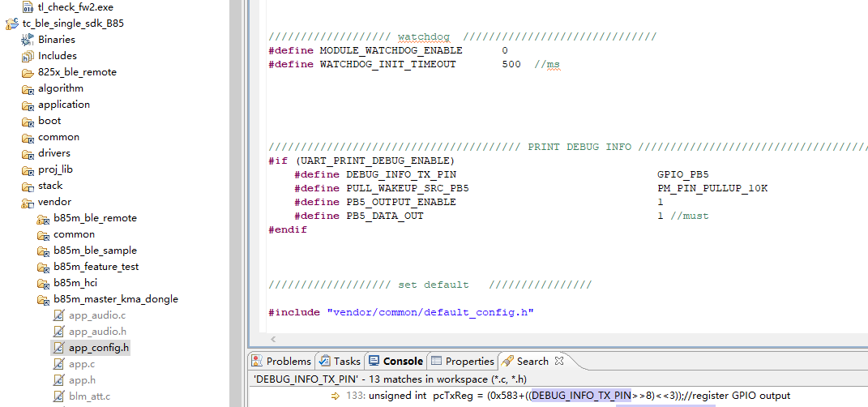Select the application folder
Screen dimensions: 868x407
coord(64,104)
